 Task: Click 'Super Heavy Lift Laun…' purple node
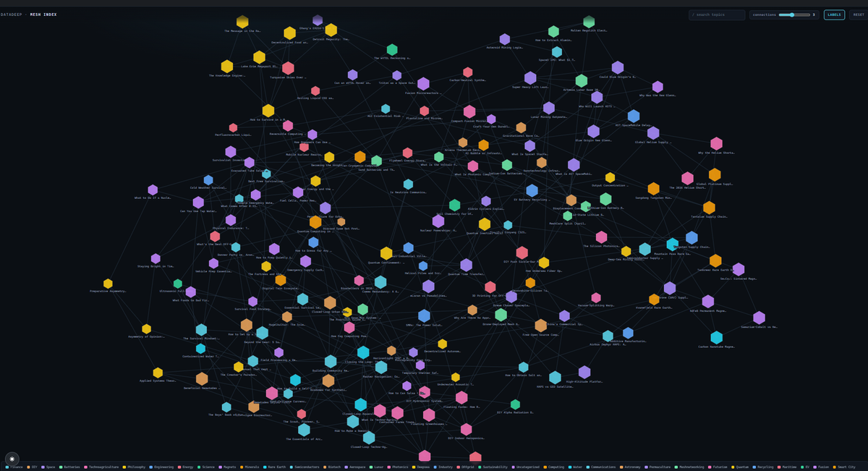tap(530, 78)
